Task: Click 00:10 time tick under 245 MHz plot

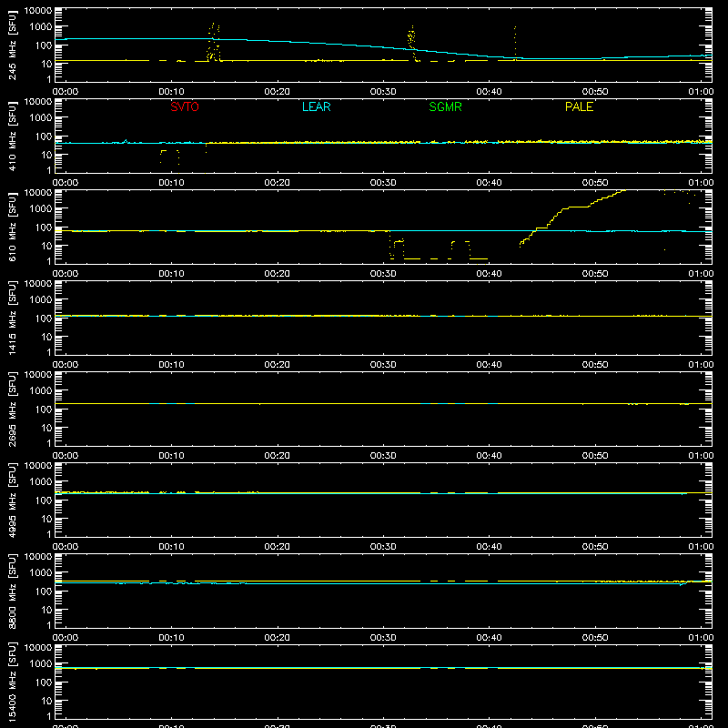Action: pos(171,92)
